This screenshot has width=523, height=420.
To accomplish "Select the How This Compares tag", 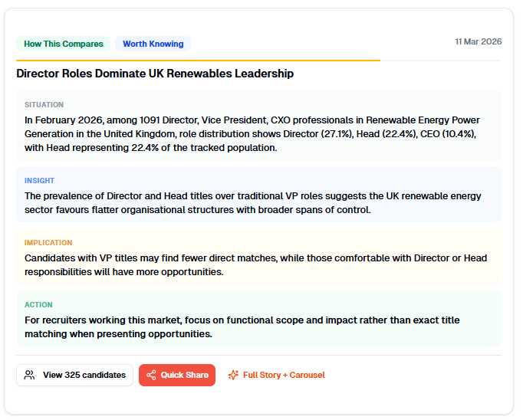I will pos(64,44).
